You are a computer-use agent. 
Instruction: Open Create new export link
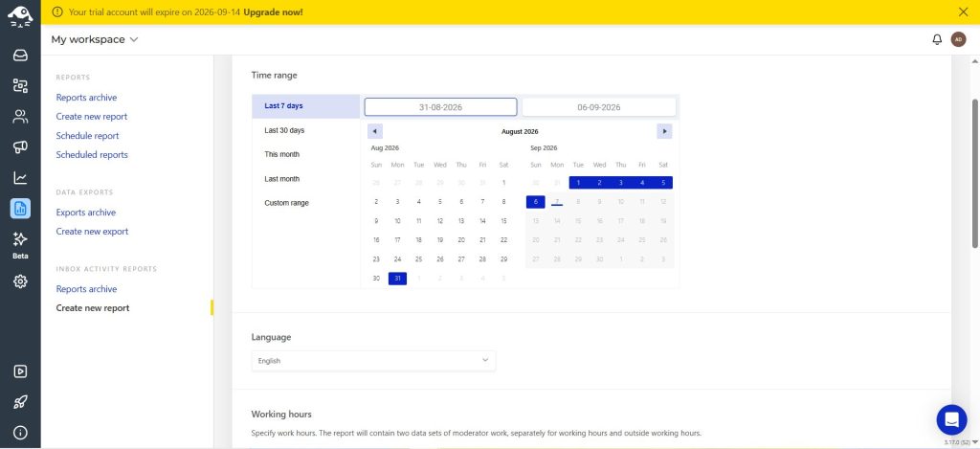(92, 232)
